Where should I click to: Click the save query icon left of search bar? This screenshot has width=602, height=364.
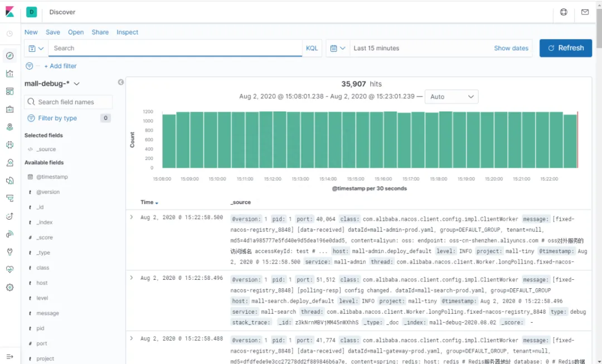pyautogui.click(x=32, y=48)
